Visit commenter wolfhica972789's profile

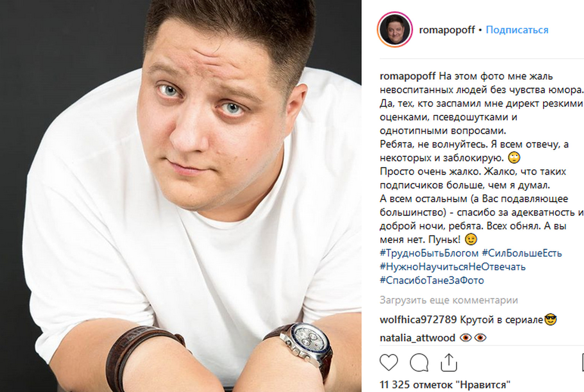pyautogui.click(x=418, y=320)
